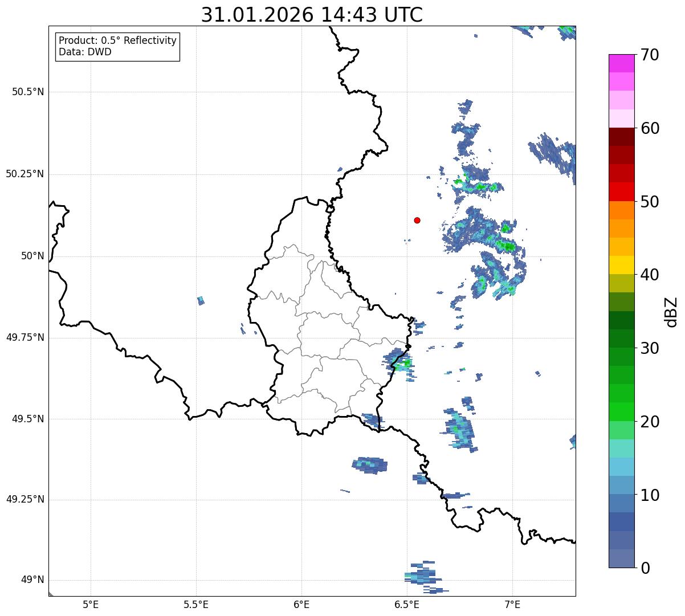Click the 49.75°N latitude label

25,337
